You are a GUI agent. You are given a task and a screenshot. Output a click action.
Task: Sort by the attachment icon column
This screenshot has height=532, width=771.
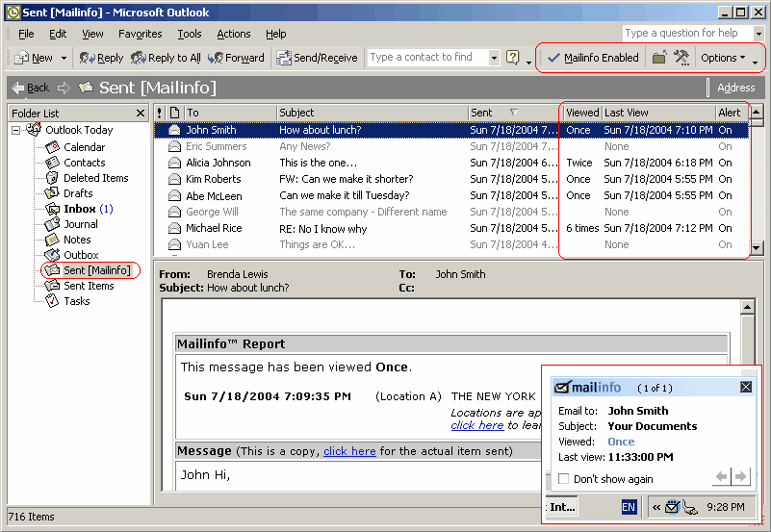pos(174,113)
